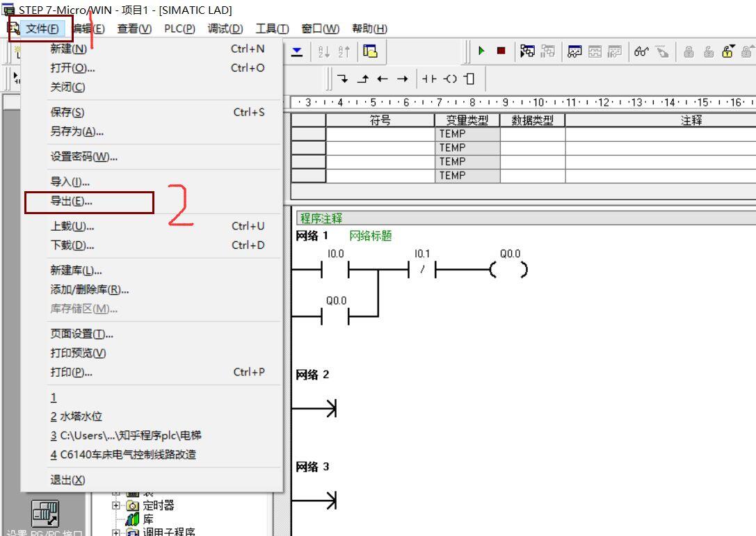Expand the 定时器 (Timers) tree node
This screenshot has width=756, height=536.
click(115, 505)
